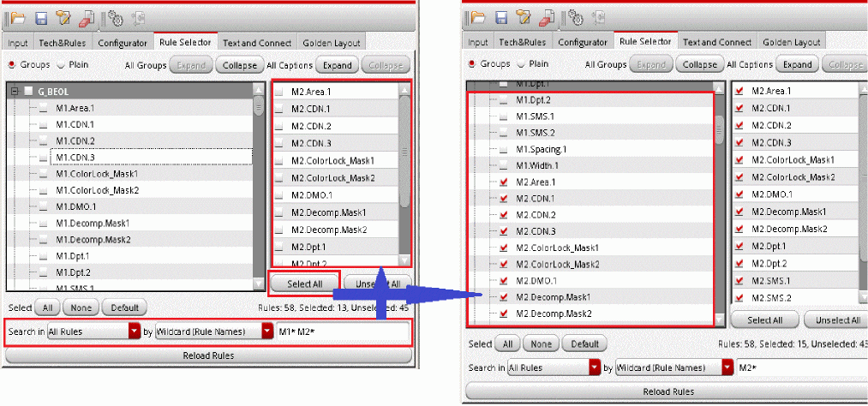
Task: Click down arrow of right window tree scrollbar
Action: [x=719, y=319]
